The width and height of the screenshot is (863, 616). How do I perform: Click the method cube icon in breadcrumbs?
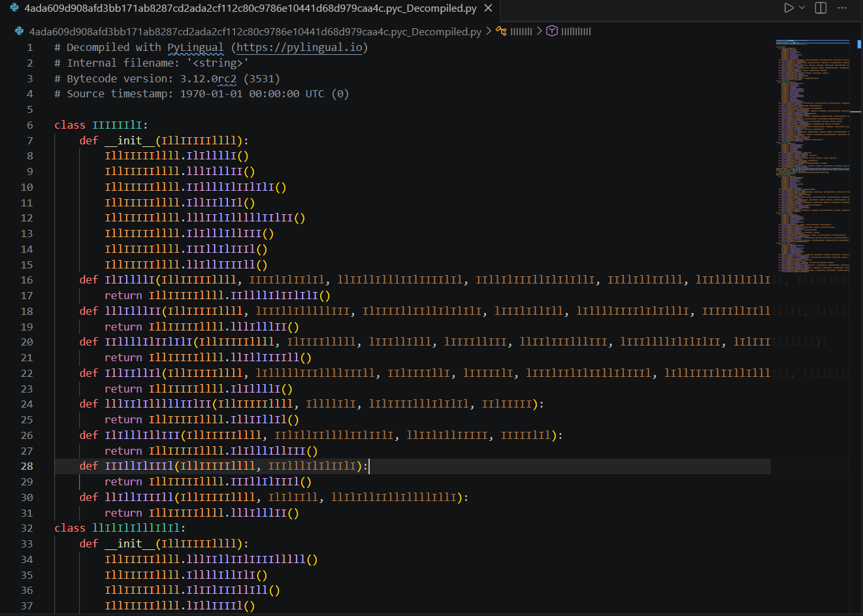tap(552, 31)
